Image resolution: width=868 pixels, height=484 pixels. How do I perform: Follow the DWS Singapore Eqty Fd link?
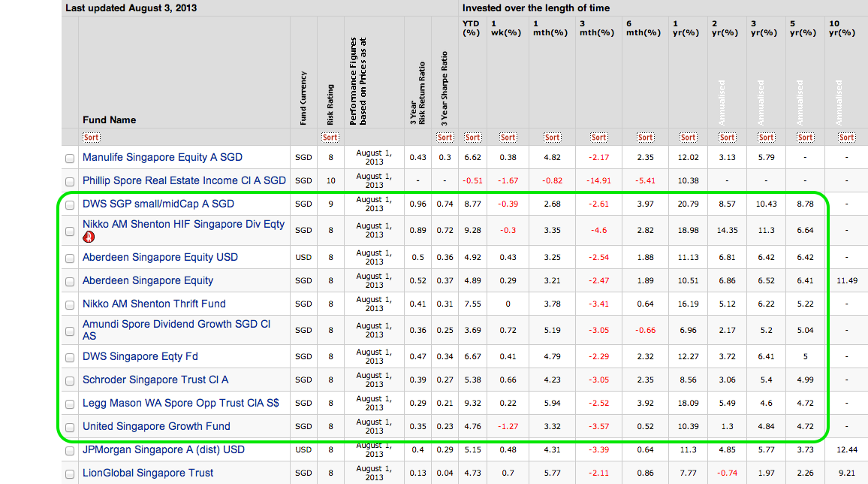point(140,357)
